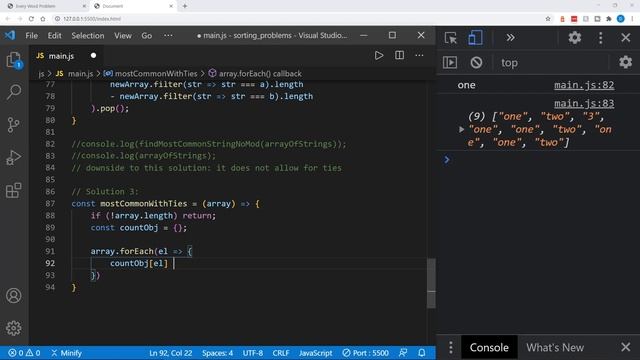Click the VS Code logo icon
Viewport: 640px width, 360px height.
click(x=10, y=36)
